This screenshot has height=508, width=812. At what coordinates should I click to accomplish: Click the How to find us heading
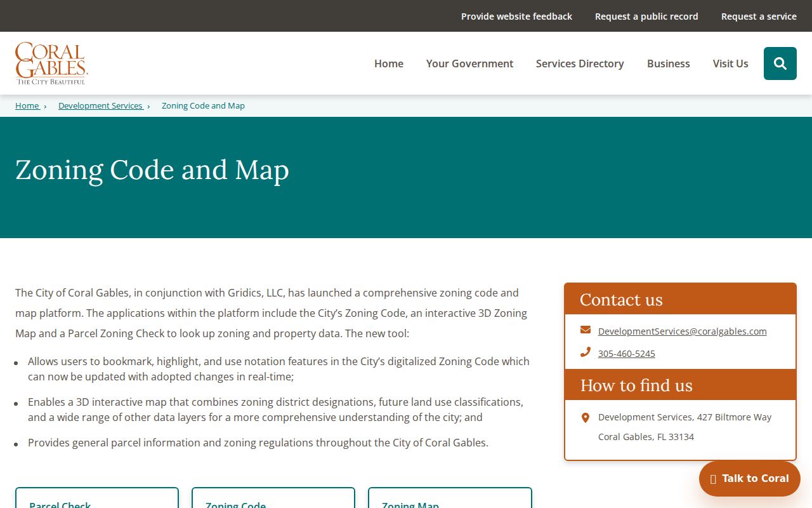click(636, 385)
